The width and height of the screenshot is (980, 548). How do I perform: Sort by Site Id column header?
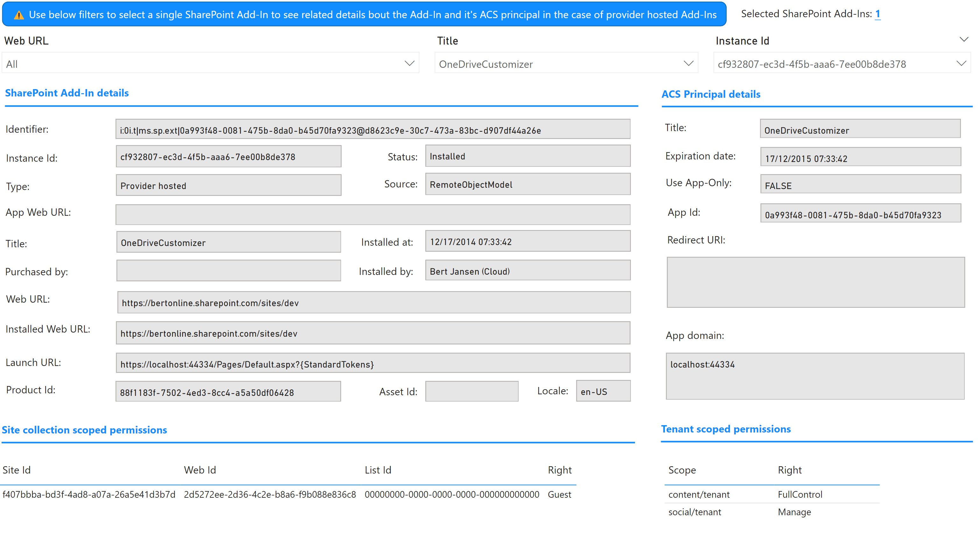(17, 470)
